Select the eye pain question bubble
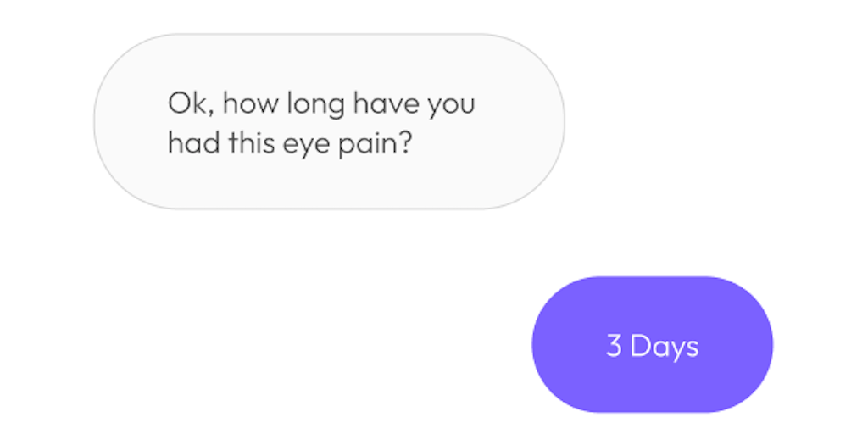 (x=329, y=122)
